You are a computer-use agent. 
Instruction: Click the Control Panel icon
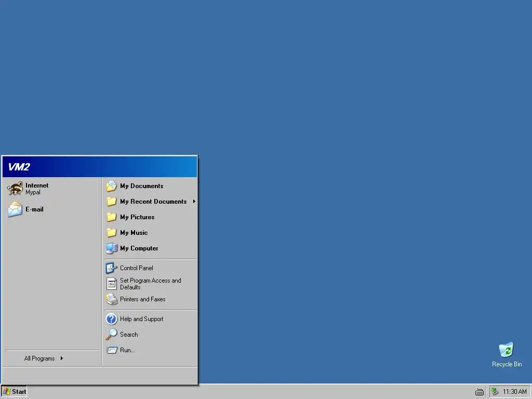pos(111,268)
